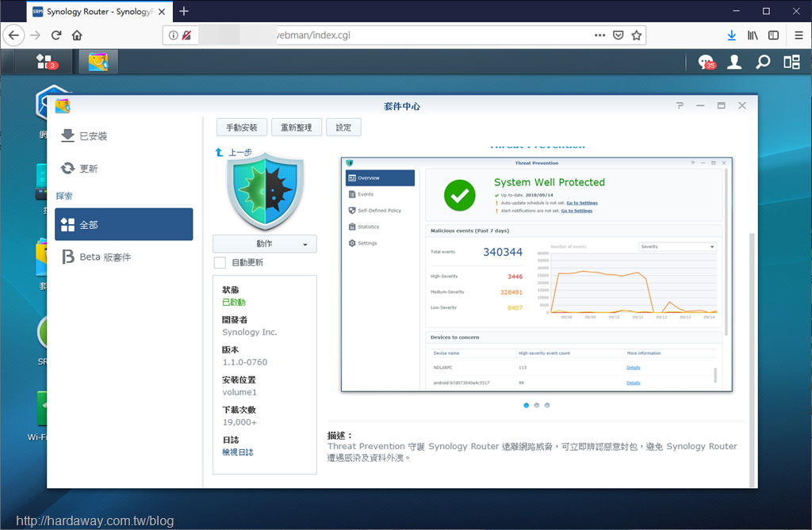Open the page actions three-dots menu

coord(599,35)
